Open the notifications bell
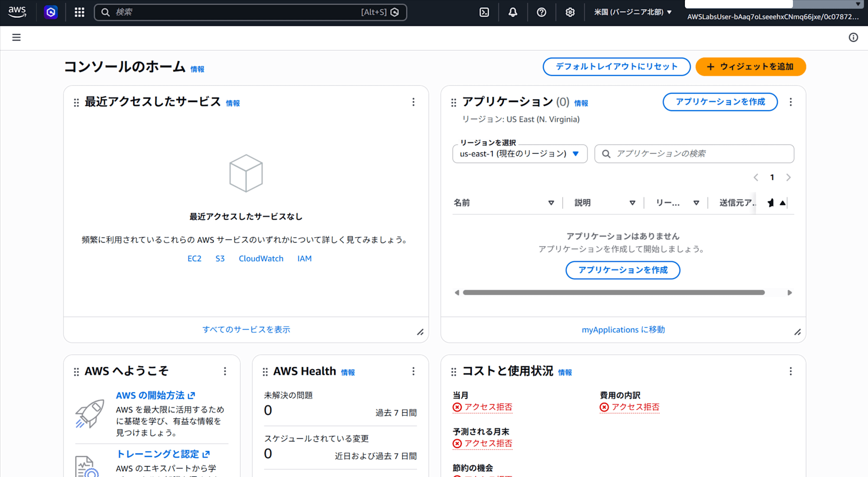 pos(513,12)
